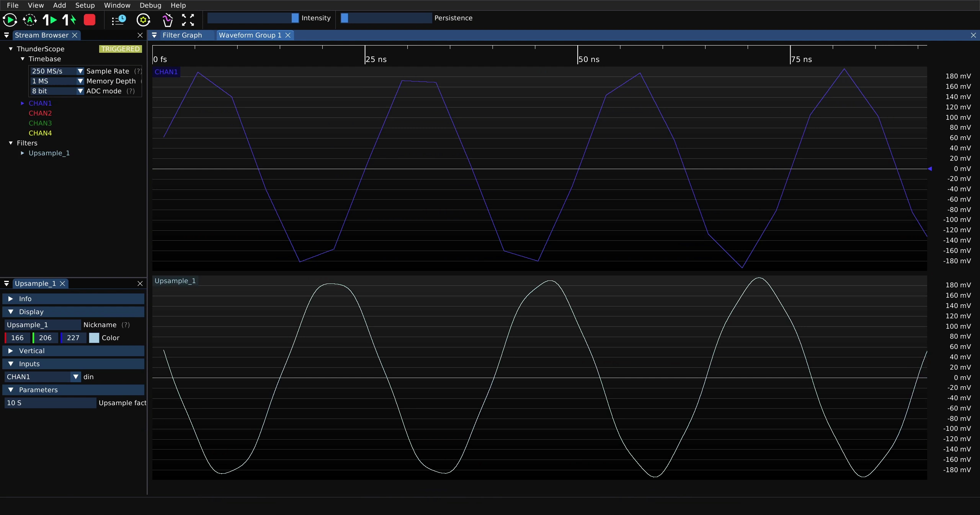Click the Persistence slider

[386, 18]
